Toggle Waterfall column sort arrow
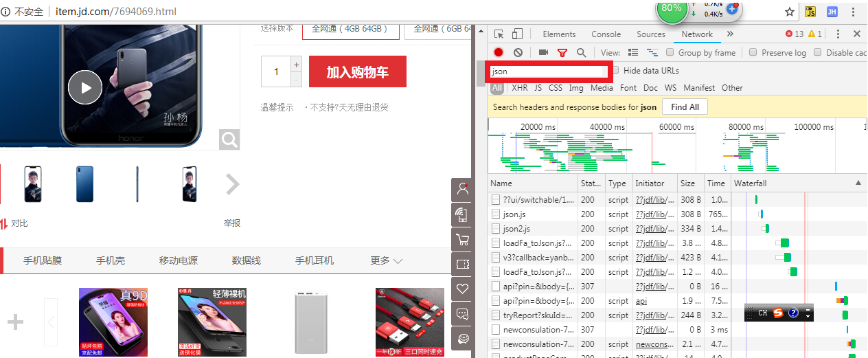The image size is (868, 358). coord(858,183)
